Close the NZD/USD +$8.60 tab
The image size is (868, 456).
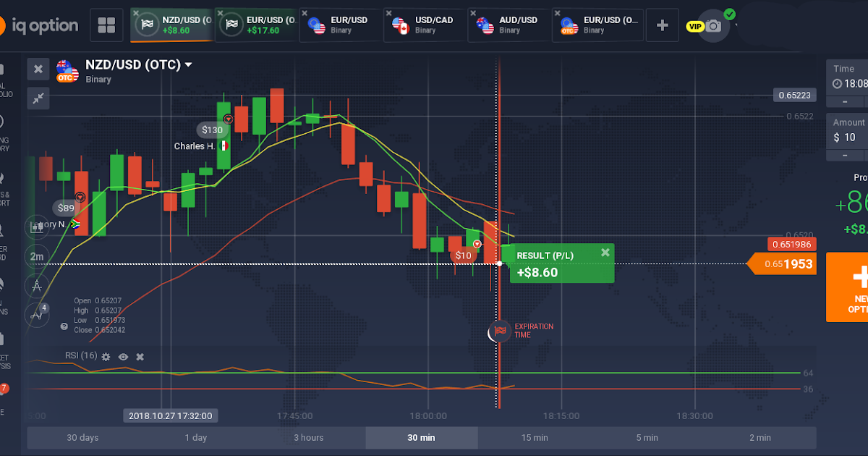[x=137, y=14]
